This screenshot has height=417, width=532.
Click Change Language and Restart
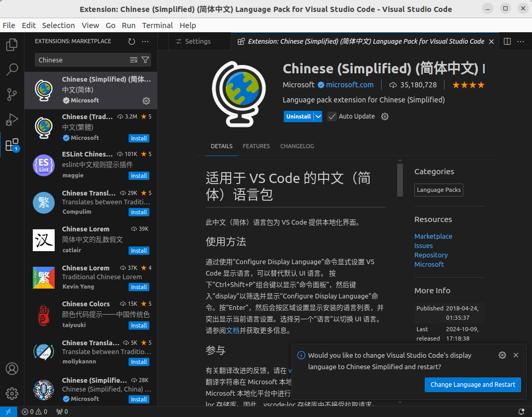(473, 384)
